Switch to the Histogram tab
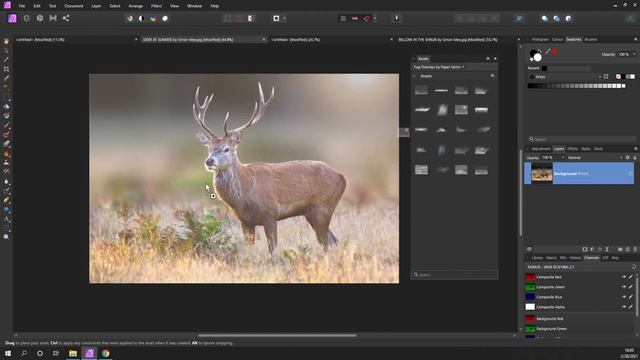 click(540, 40)
